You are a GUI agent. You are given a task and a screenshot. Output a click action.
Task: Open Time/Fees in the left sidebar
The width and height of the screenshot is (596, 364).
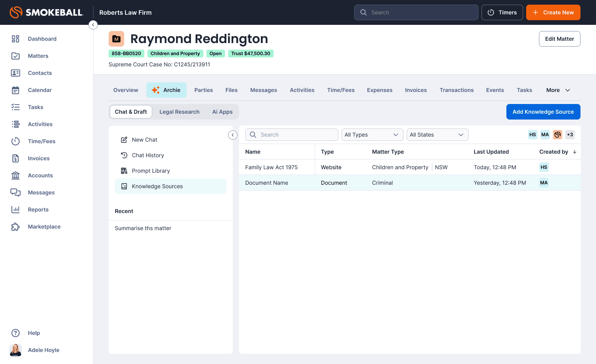(42, 141)
